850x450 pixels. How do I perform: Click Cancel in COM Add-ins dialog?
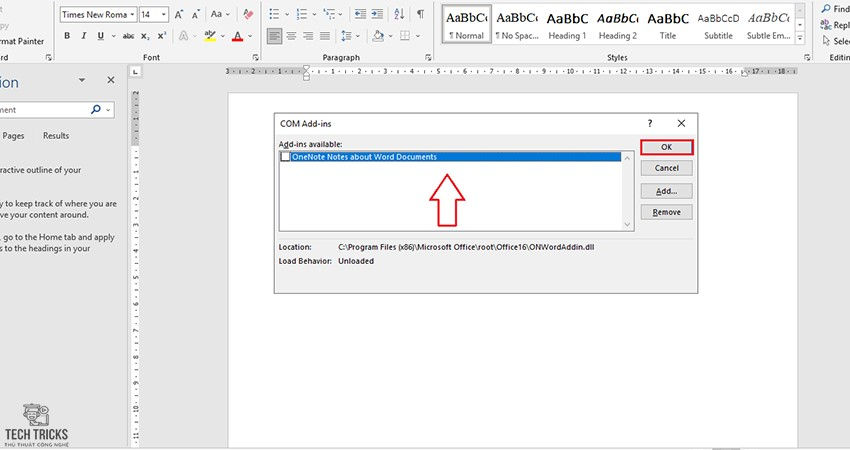[666, 168]
